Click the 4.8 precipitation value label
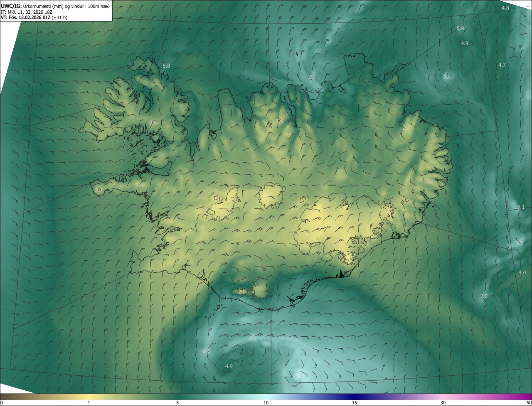 point(505,8)
